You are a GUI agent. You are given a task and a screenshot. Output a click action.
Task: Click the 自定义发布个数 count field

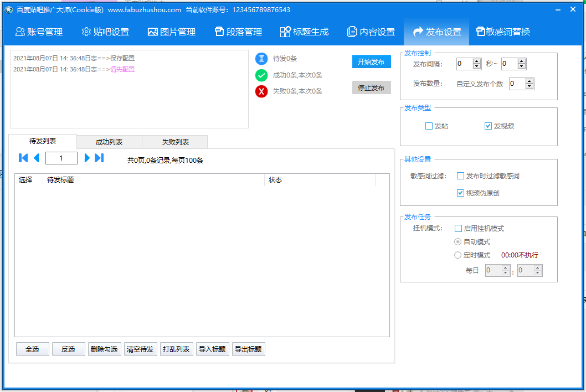pos(517,84)
